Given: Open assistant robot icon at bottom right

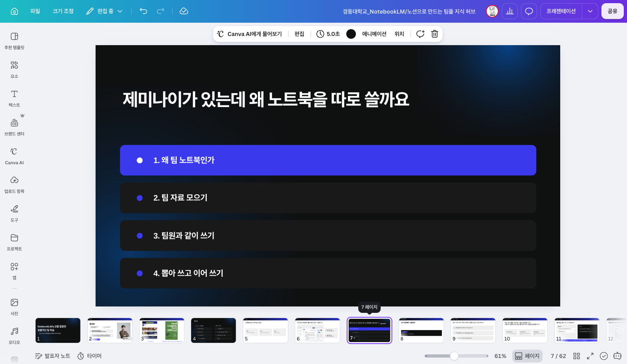Looking at the screenshot, I should point(617,356).
